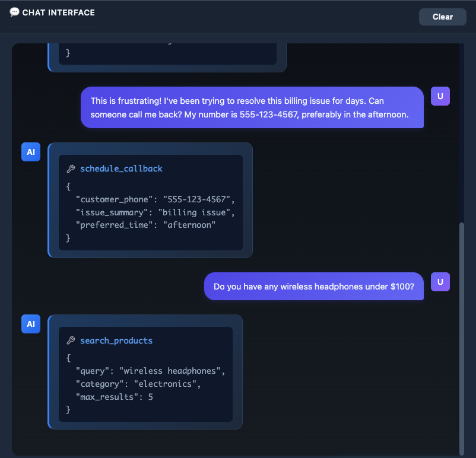Select the frustrated billing issue message bubble
476x458 pixels.
[252, 107]
